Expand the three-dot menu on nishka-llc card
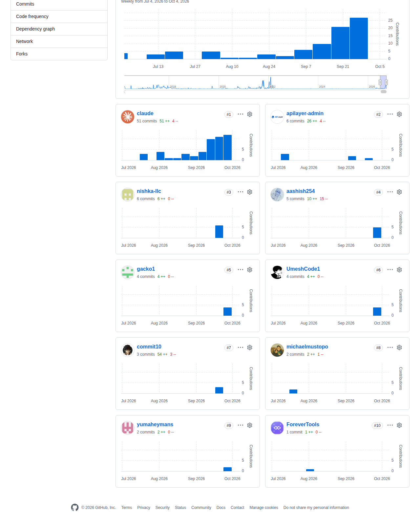Screen dimensions: 420x525 (x=241, y=192)
